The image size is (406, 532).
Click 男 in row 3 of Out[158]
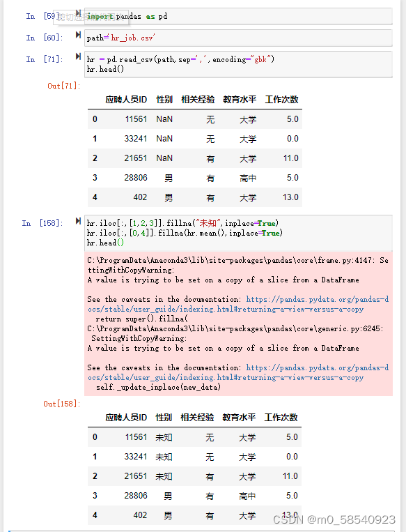168,496
